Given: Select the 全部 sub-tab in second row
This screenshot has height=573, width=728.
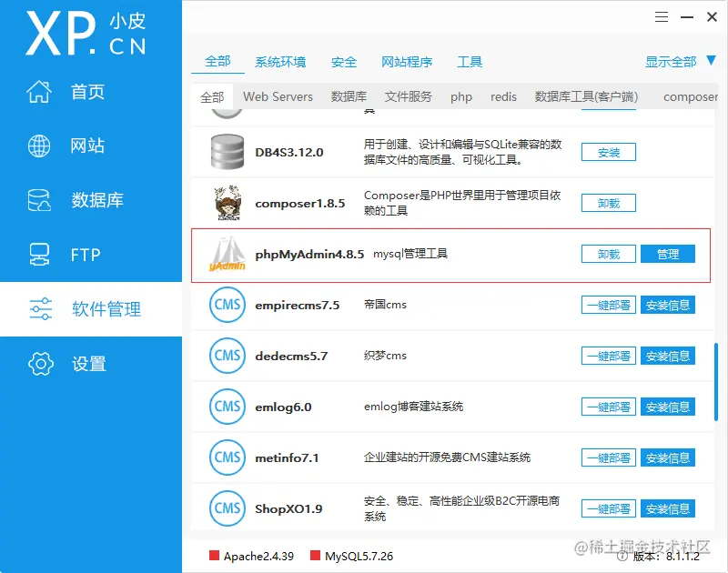Looking at the screenshot, I should pos(212,97).
